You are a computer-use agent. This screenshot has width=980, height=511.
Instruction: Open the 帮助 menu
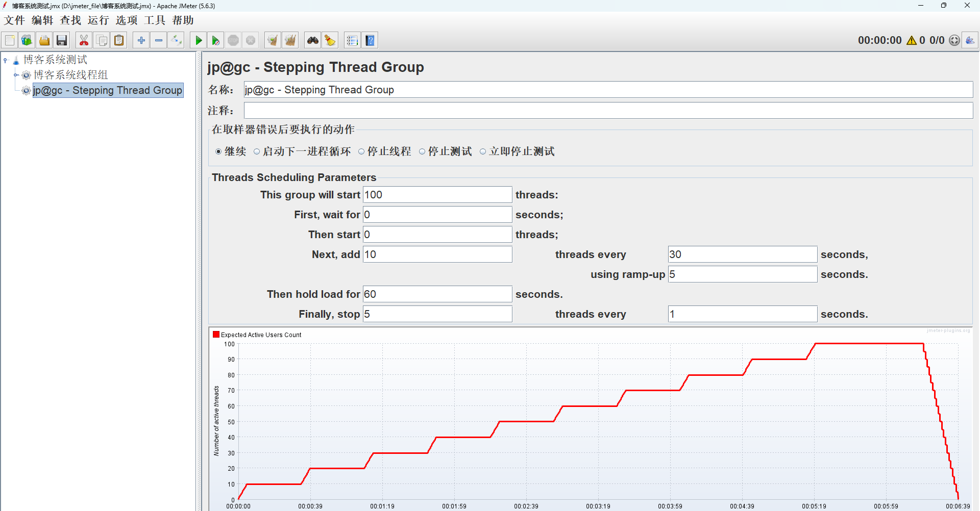(x=183, y=20)
